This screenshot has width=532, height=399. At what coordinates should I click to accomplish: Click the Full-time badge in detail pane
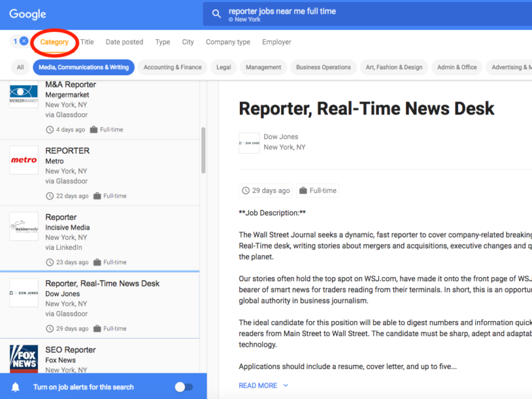tap(318, 190)
